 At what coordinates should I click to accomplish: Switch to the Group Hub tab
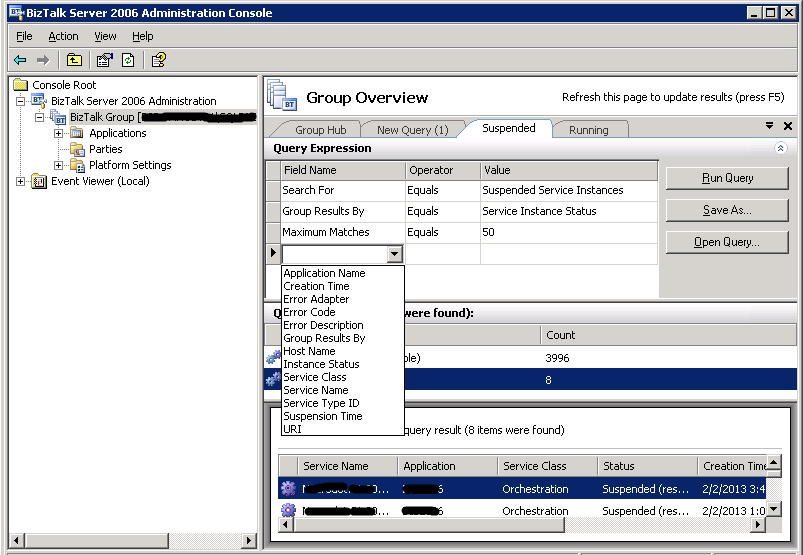pos(321,130)
